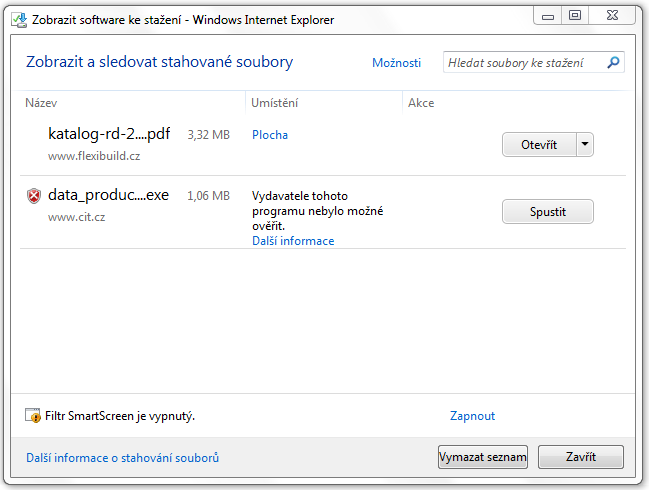The height and width of the screenshot is (490, 649).
Task: Open Další informace link under publisher warning
Action: click(293, 241)
